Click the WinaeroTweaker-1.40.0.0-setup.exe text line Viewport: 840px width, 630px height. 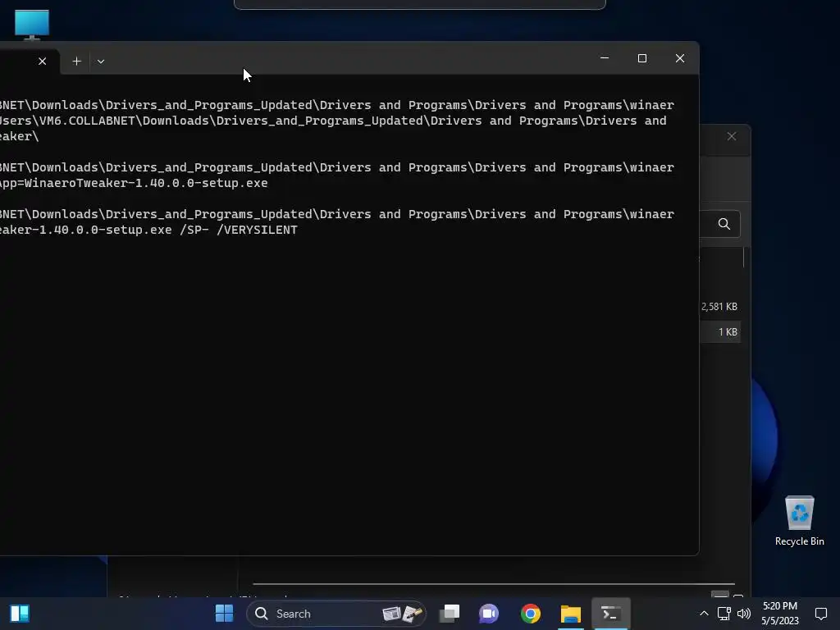click(134, 183)
